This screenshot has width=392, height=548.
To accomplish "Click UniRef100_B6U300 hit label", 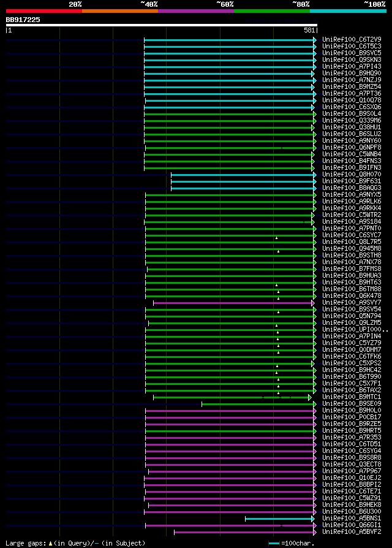I will click(x=352, y=512).
